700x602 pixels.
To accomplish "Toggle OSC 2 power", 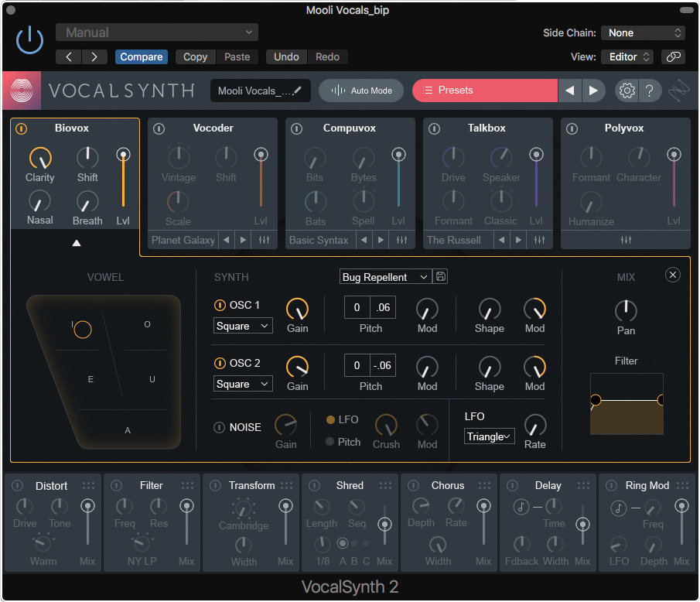I will (x=220, y=363).
